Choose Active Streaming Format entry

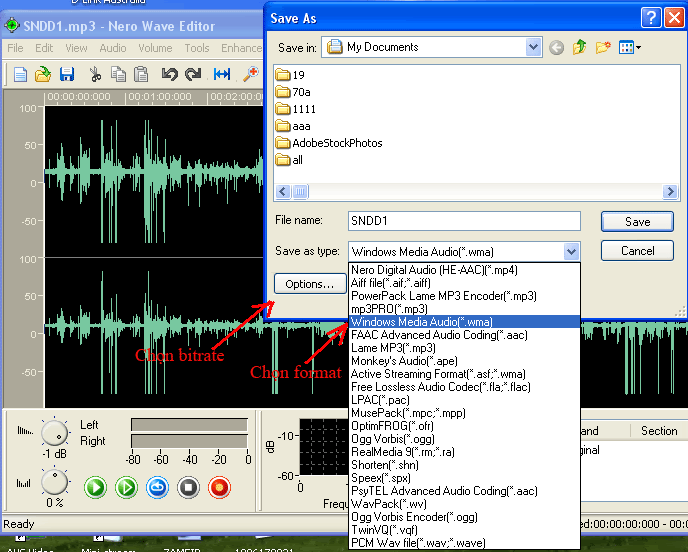click(x=464, y=374)
